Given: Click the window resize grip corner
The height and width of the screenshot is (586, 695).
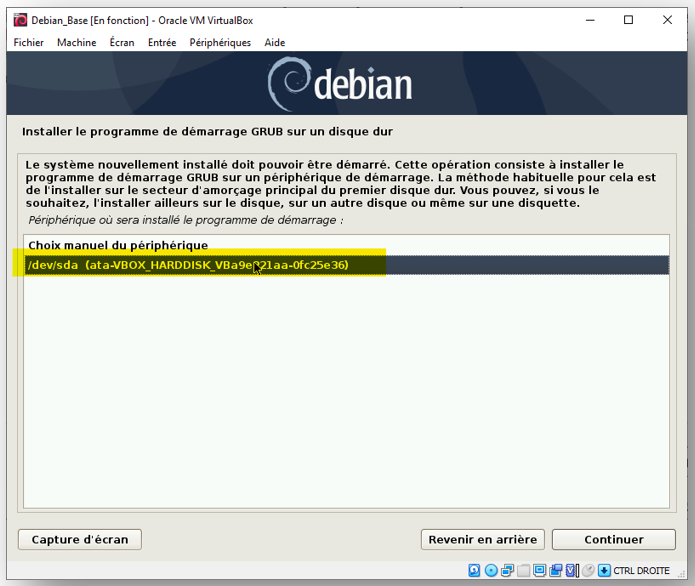Looking at the screenshot, I should tap(682, 574).
